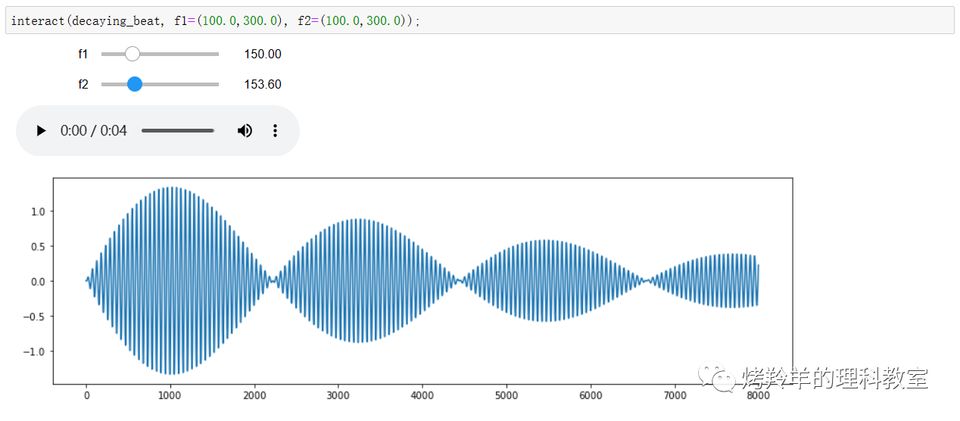This screenshot has width=960, height=421.
Task: Play the audio clip
Action: 41,131
